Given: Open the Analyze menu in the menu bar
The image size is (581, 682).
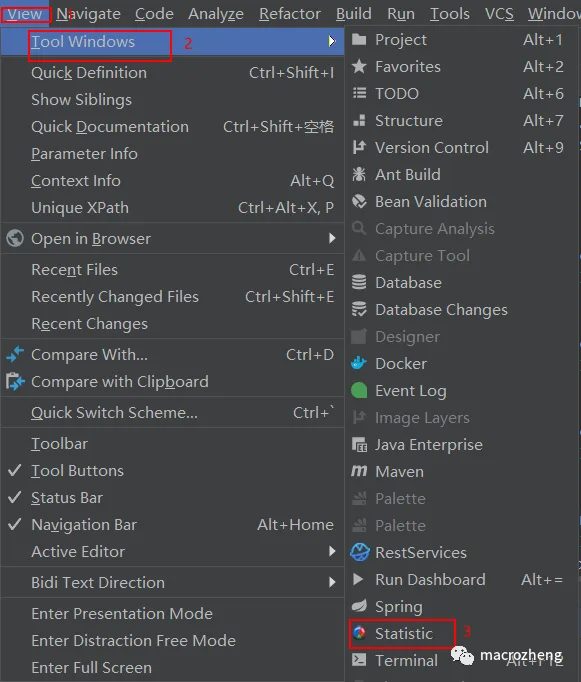Looking at the screenshot, I should [216, 14].
